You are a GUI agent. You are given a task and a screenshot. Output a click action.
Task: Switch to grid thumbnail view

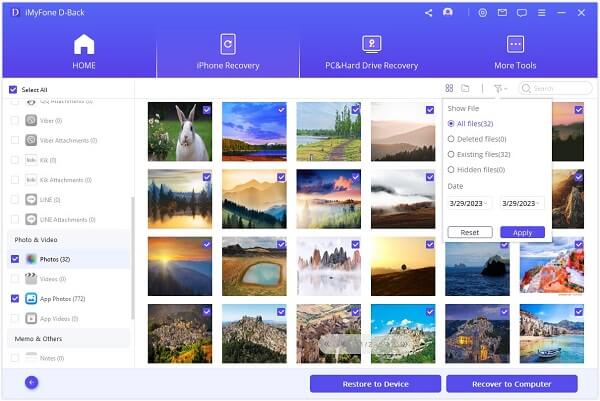point(450,88)
